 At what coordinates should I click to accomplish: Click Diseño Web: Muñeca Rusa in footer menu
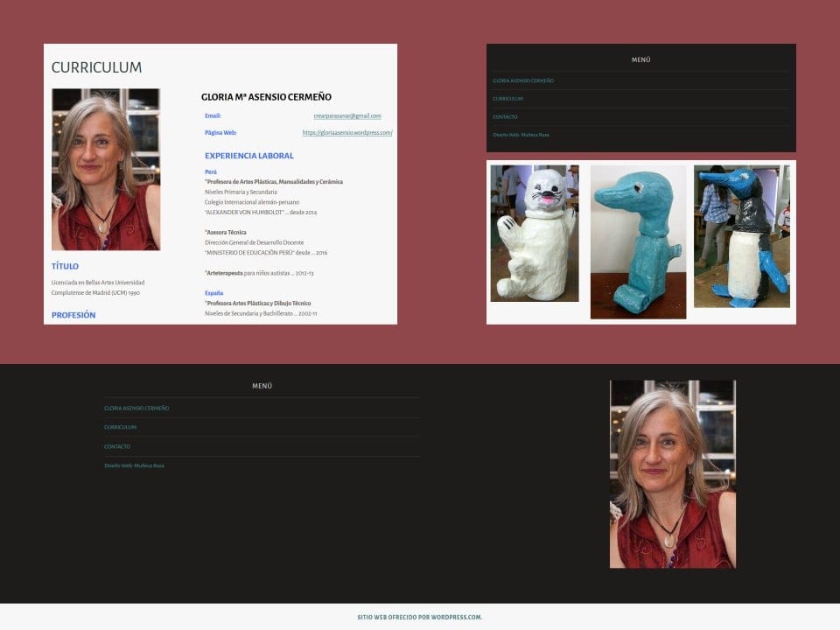134,465
